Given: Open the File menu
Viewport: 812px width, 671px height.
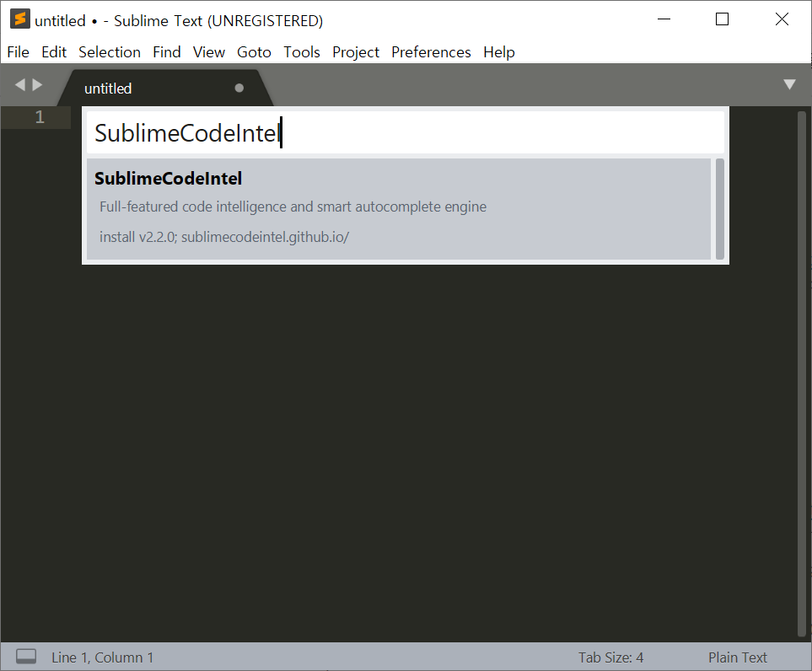Looking at the screenshot, I should pyautogui.click(x=18, y=52).
